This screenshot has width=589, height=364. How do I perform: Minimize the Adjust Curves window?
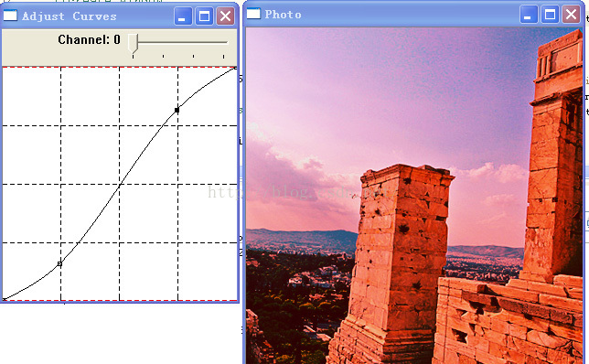coord(183,16)
